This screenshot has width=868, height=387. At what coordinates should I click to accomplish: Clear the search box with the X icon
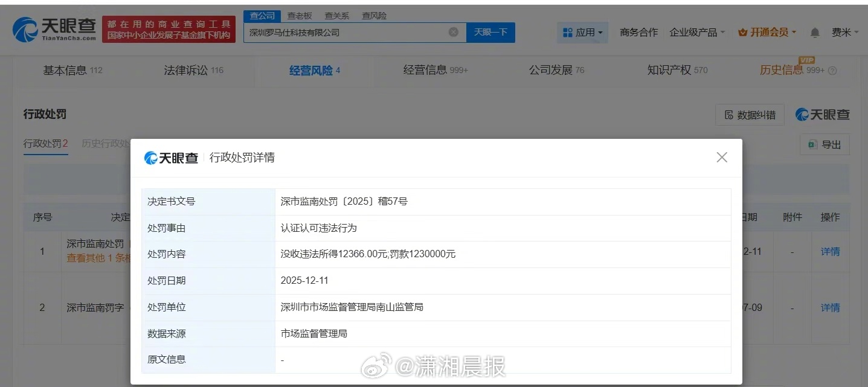pyautogui.click(x=453, y=33)
